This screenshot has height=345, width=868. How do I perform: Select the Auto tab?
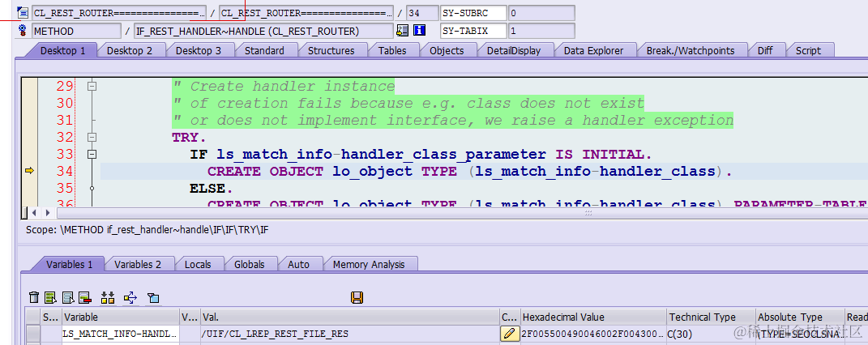coord(298,264)
